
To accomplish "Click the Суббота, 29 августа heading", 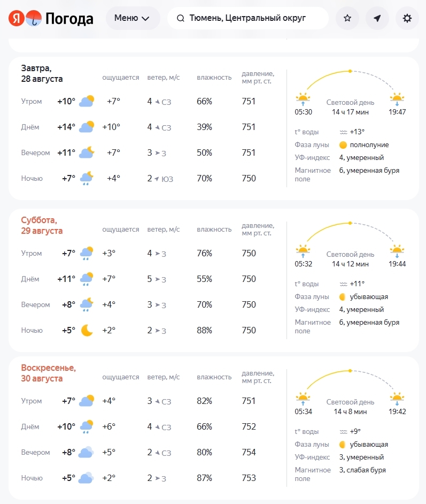I will pos(42,225).
